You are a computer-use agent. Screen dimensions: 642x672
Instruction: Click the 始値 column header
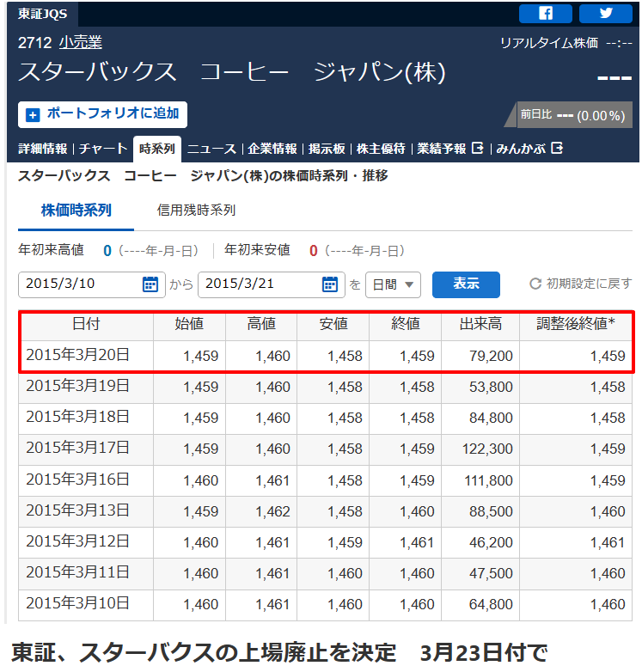[x=189, y=324]
